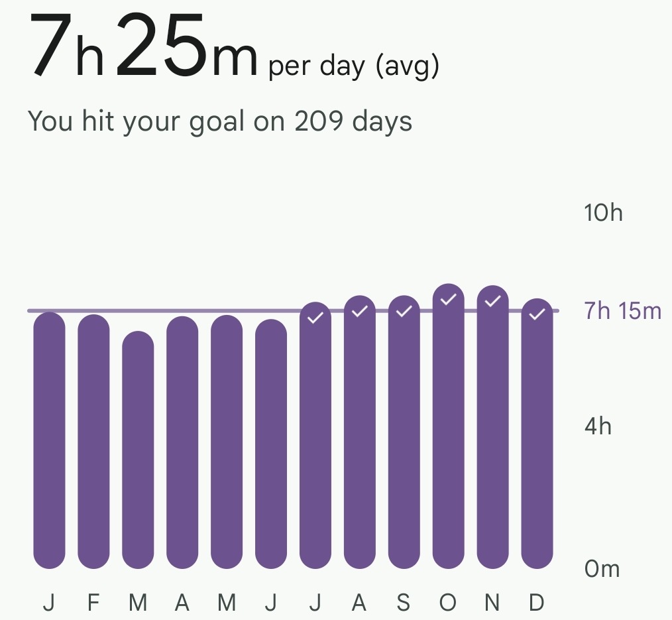Click the checkmark on July's bar
The height and width of the screenshot is (620, 672).
click(315, 318)
